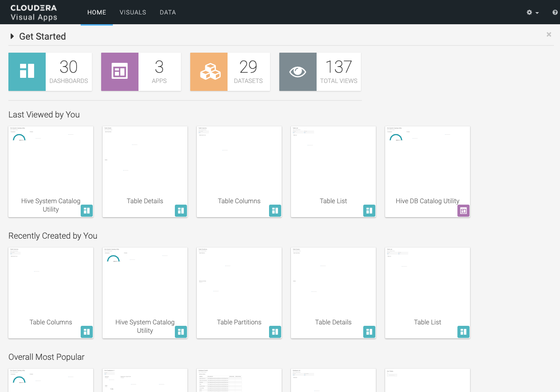Click the 30 Dashboards count
Image resolution: width=560 pixels, height=392 pixels.
coord(69,67)
